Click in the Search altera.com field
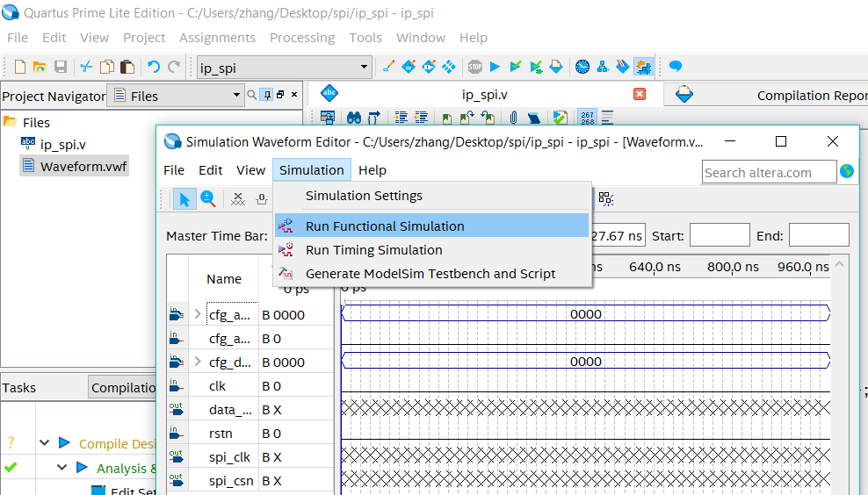Image resolution: width=868 pixels, height=495 pixels. [769, 172]
